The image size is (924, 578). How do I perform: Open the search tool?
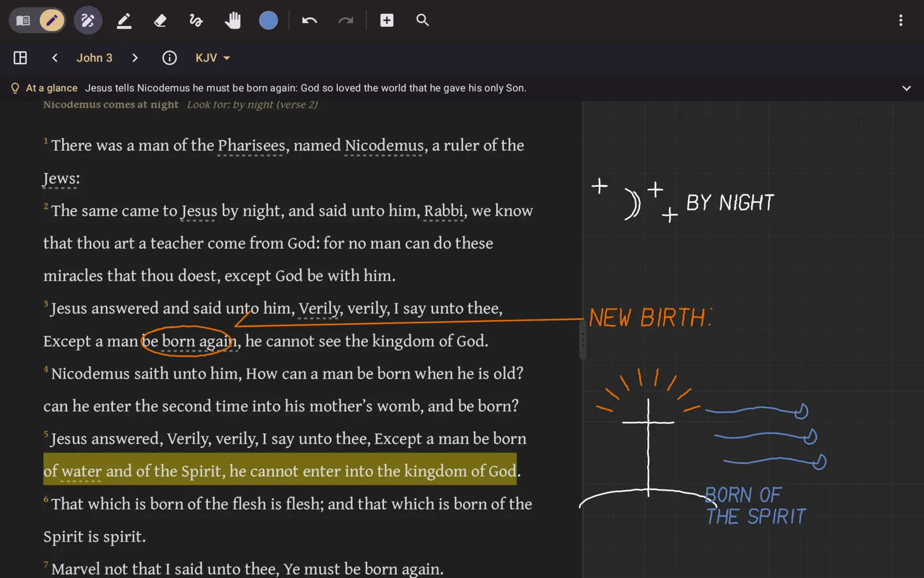423,21
